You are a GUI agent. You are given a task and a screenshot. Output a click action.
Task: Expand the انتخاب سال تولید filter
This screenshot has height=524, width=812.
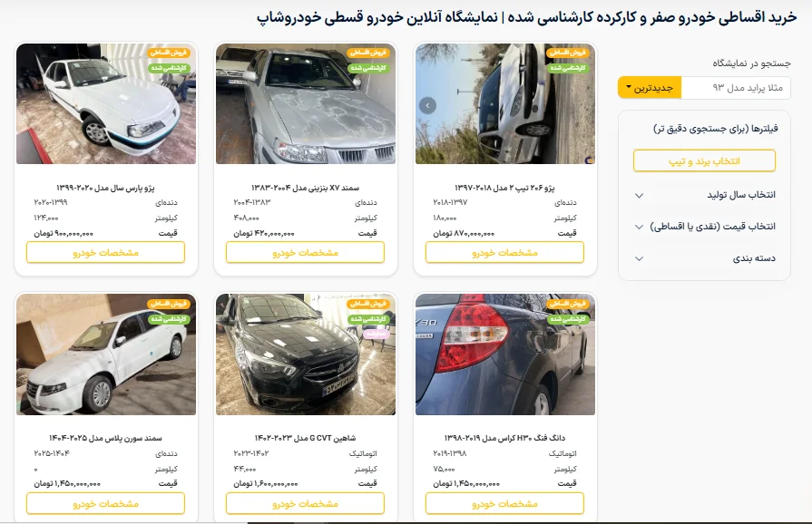tap(704, 195)
